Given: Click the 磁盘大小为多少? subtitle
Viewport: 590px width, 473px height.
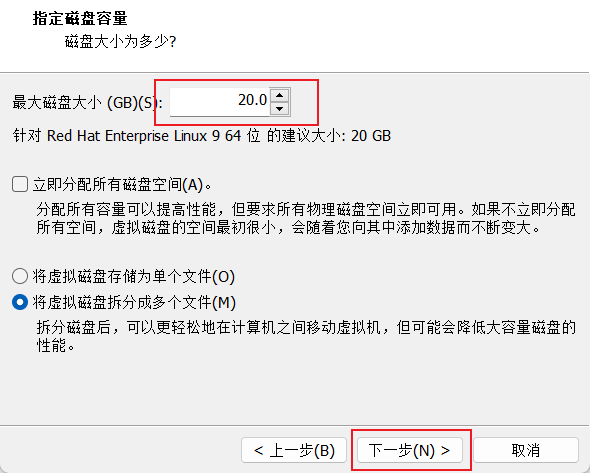Looking at the screenshot, I should click(120, 41).
